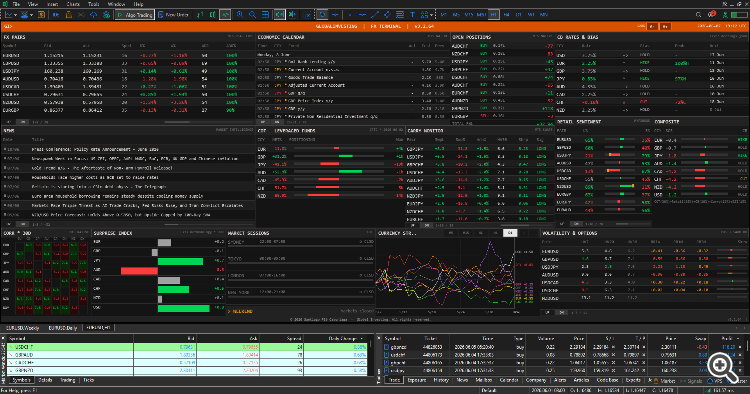Open the Tools menu

(x=94, y=4)
